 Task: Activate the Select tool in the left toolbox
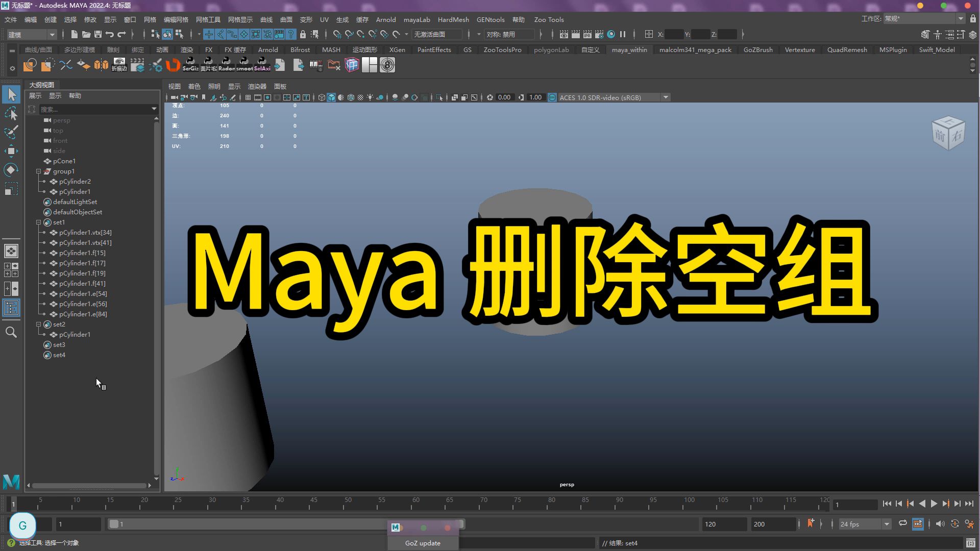11,94
